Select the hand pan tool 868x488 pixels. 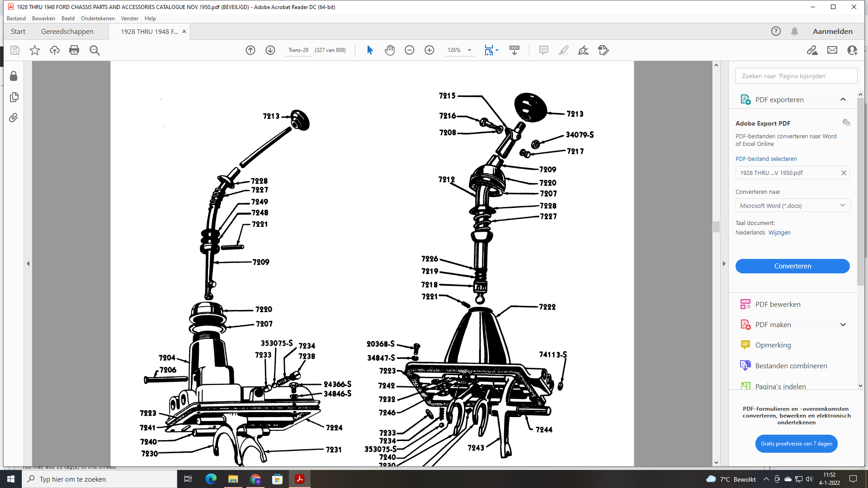coord(390,50)
